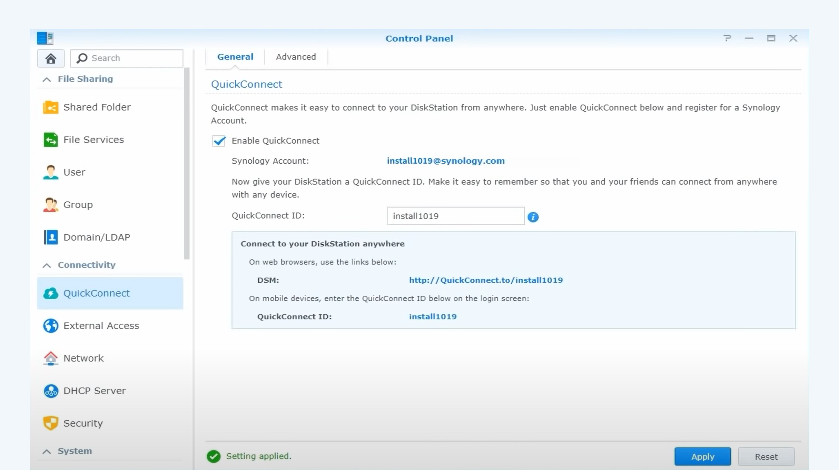Image resolution: width=840 pixels, height=473 pixels.
Task: Open Shared Folder settings icon
Action: tap(51, 107)
